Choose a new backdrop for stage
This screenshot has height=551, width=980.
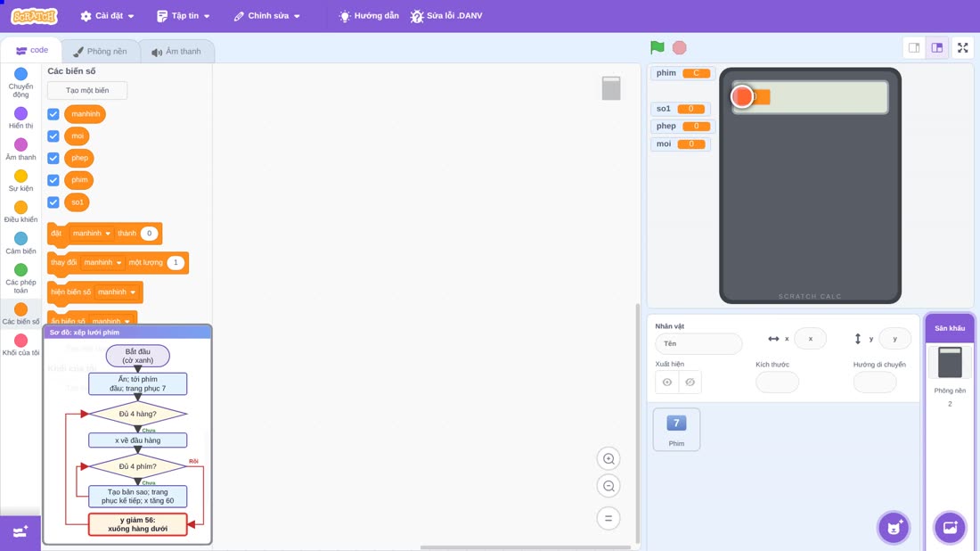pyautogui.click(x=950, y=527)
